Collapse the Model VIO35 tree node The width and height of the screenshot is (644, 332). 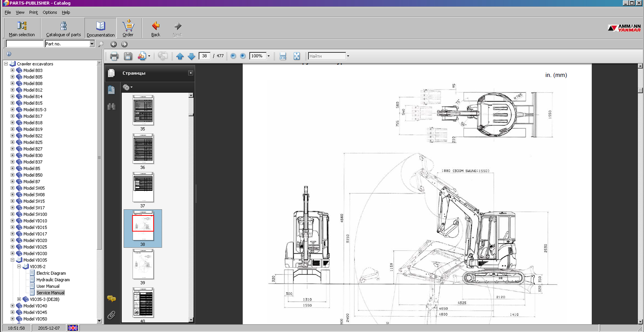coord(13,260)
